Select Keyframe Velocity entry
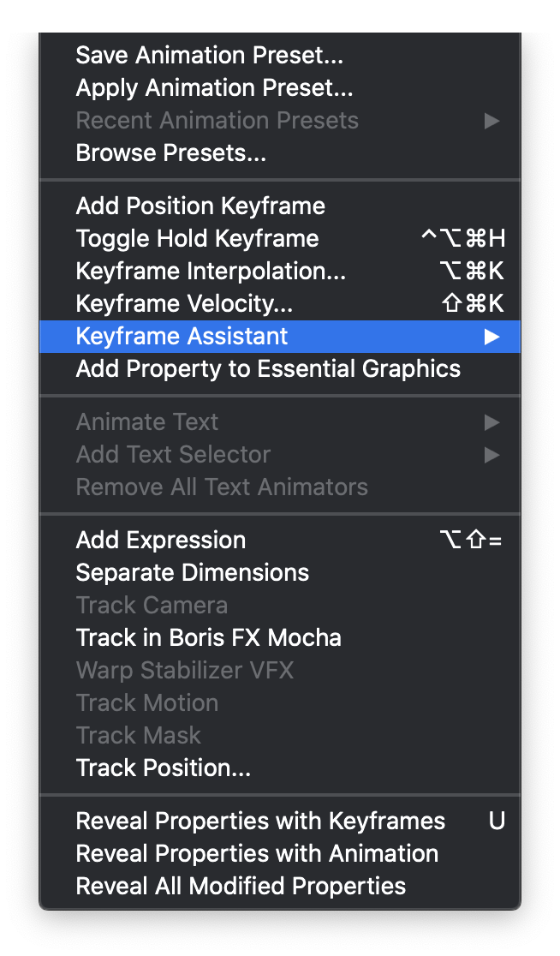560x956 pixels. pos(184,304)
